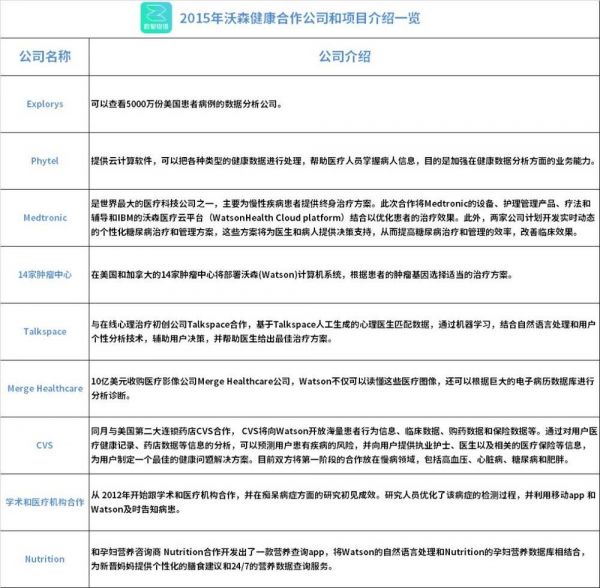Click the CVS company name
This screenshot has width=600, height=588.
pyautogui.click(x=44, y=444)
